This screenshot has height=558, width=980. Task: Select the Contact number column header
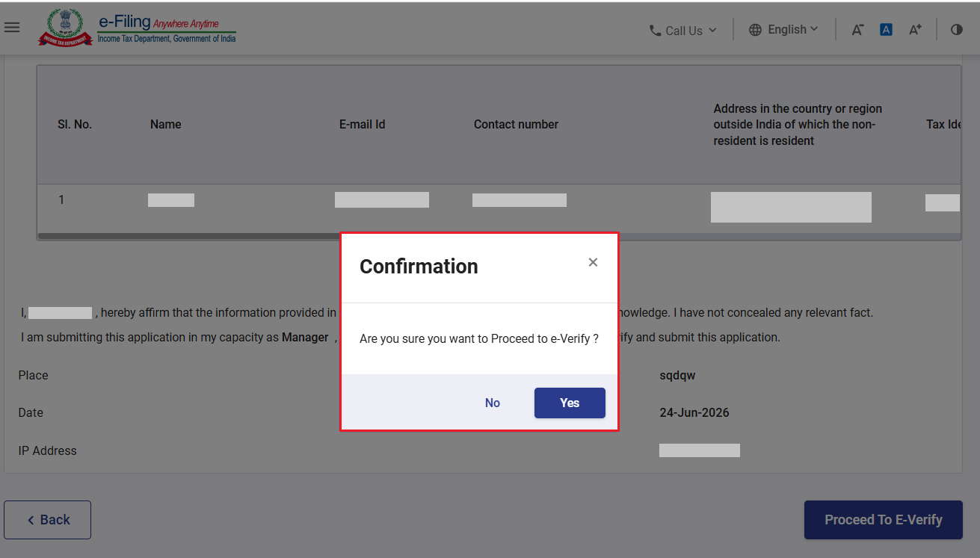516,125
